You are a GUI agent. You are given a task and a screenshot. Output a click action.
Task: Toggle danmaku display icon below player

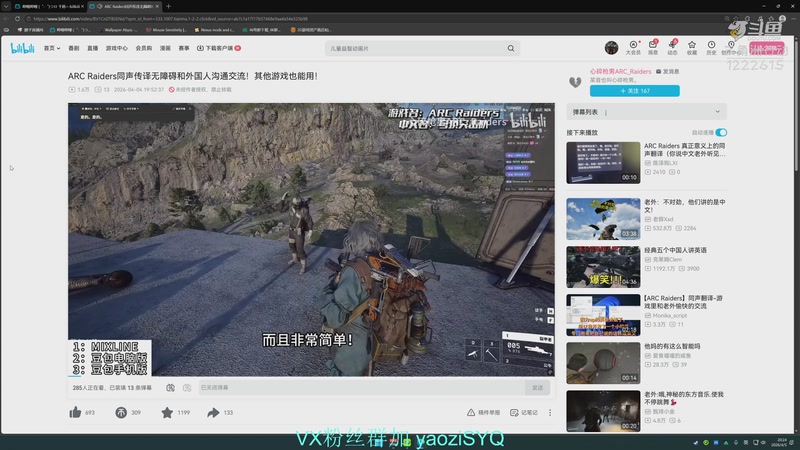click(x=170, y=388)
